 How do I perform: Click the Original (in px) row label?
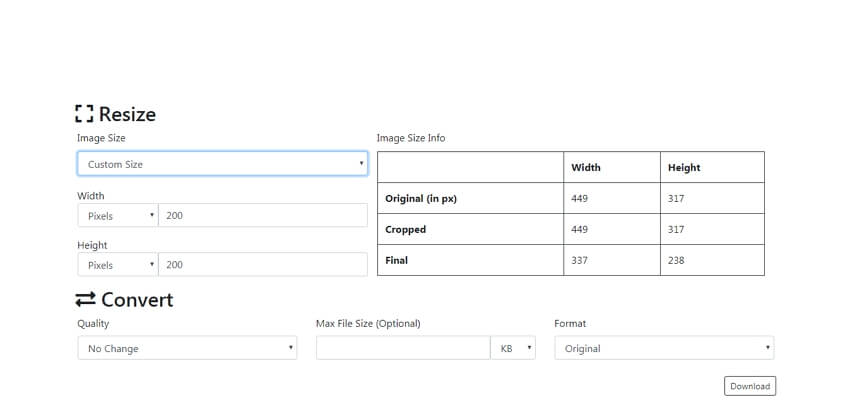pos(421,198)
